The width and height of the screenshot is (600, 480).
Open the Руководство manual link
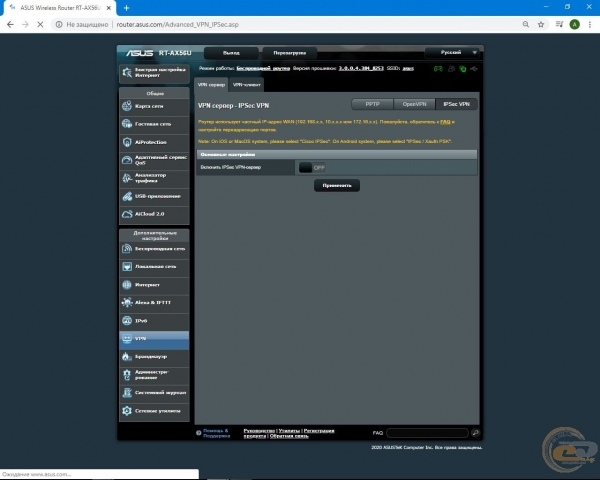[x=259, y=431]
